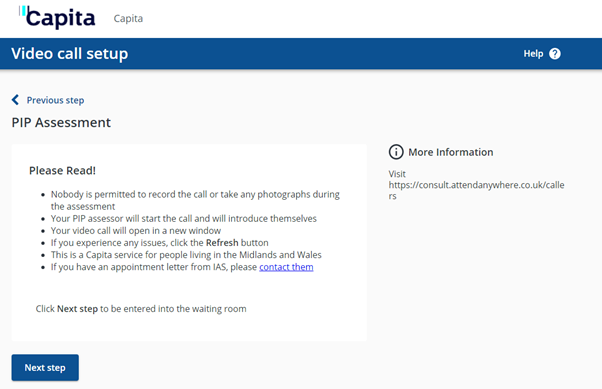
Task: Click the bullet about PIP assessor starting call
Action: 184,219
